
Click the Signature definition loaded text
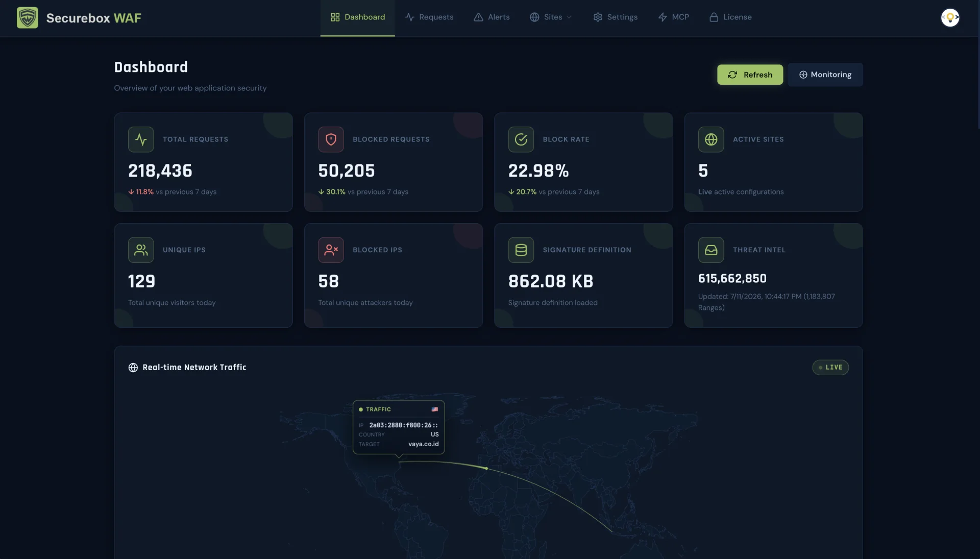pyautogui.click(x=553, y=303)
